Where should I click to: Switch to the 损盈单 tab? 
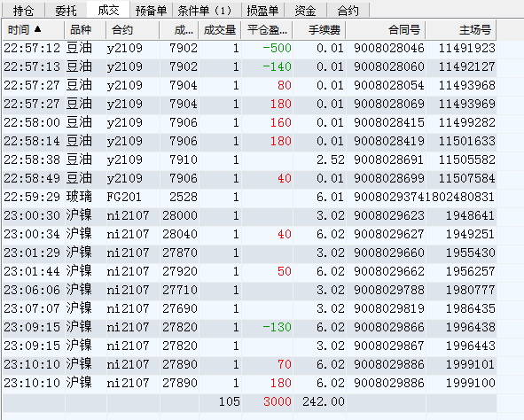[262, 10]
